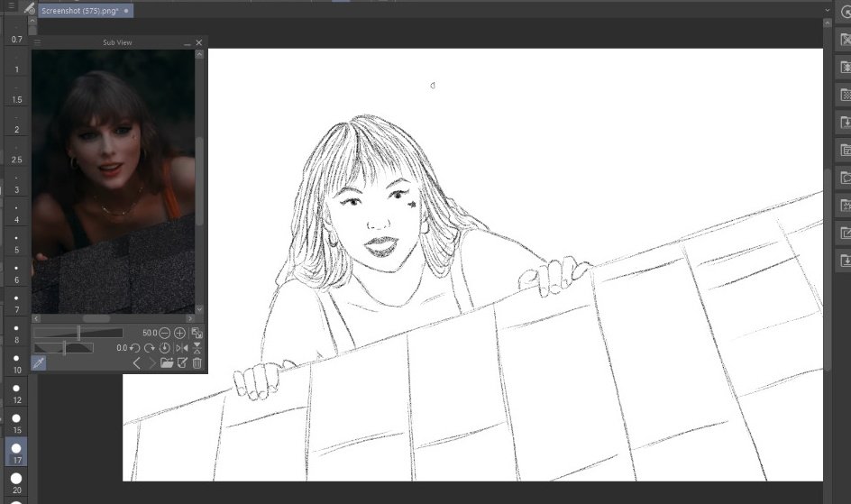Viewport: 851px width, 504px height.
Task: Fit Sub View image to panel
Action: click(x=197, y=333)
